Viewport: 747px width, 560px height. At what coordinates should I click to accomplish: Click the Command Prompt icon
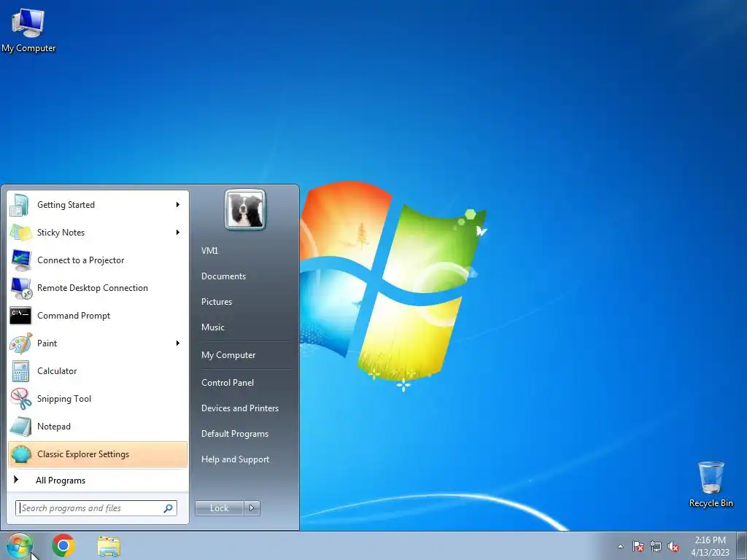[20, 316]
